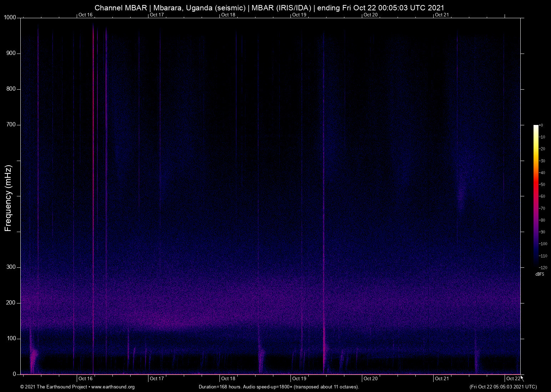Select 'Oct 19' on the bottom time axis
Screen dimensions: 551x392
click(299, 378)
